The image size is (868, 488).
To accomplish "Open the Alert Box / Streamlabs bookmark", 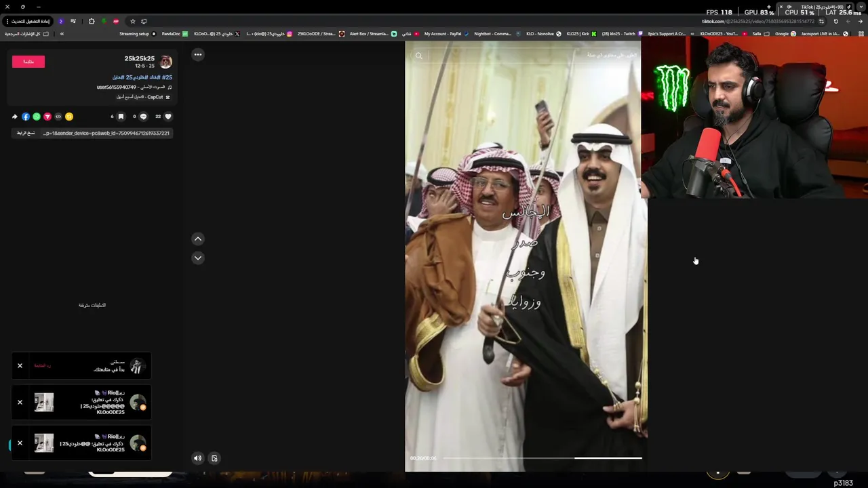I will (373, 34).
